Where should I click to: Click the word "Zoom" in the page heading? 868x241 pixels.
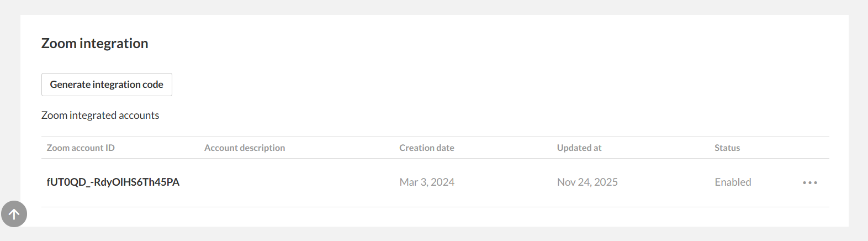pyautogui.click(x=59, y=43)
